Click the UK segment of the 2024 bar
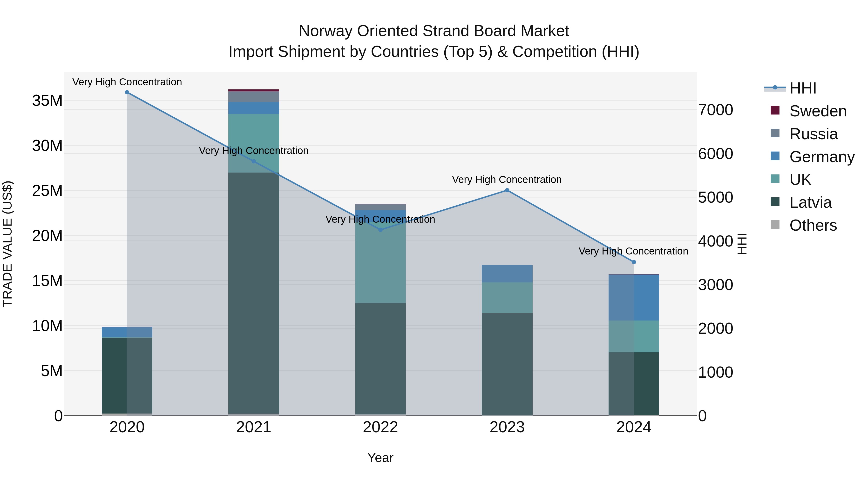The image size is (868, 488). (x=634, y=336)
